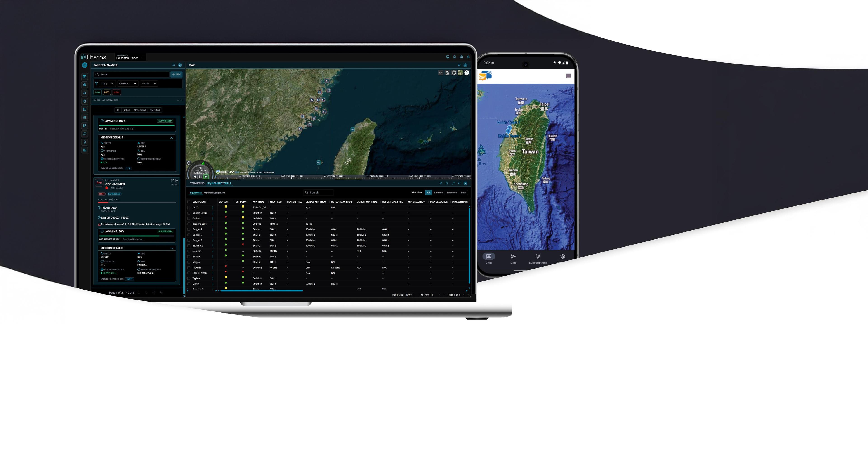
Task: Click filter funnel icon in Equipment Table header
Action: (x=441, y=183)
